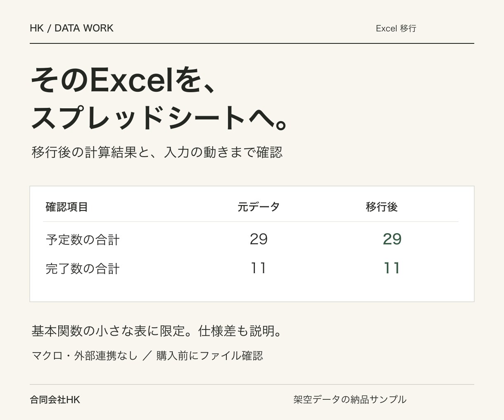
Task: Click the 確認項目 column header
Action: [x=67, y=207]
